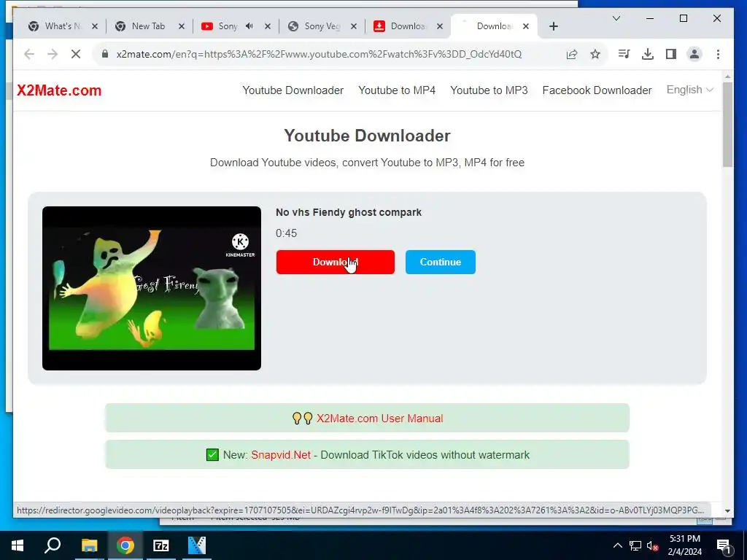Click the blue Continue button
The image size is (747, 560).
(x=440, y=262)
